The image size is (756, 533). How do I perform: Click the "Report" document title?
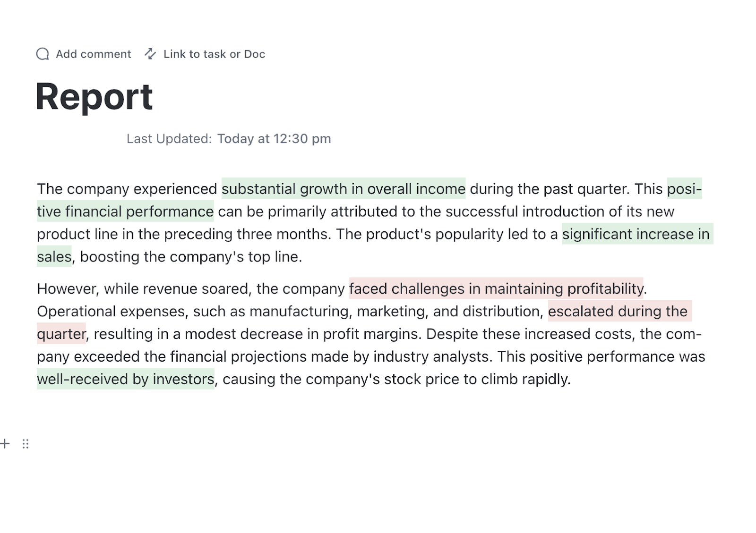coord(94,97)
